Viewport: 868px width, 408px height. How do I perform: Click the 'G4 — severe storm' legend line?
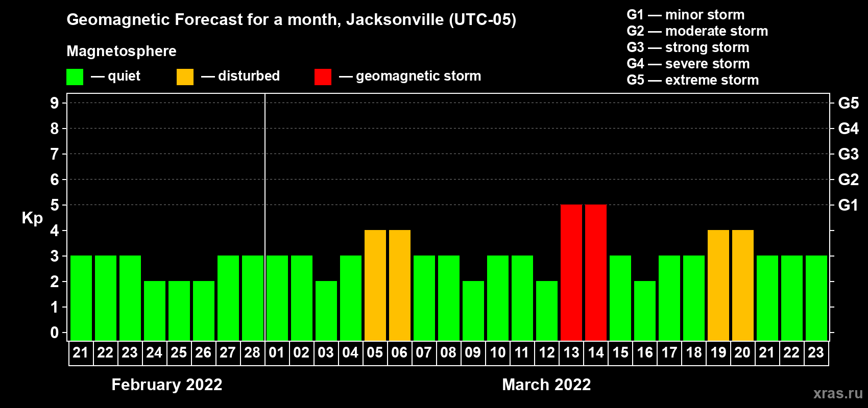(x=688, y=64)
